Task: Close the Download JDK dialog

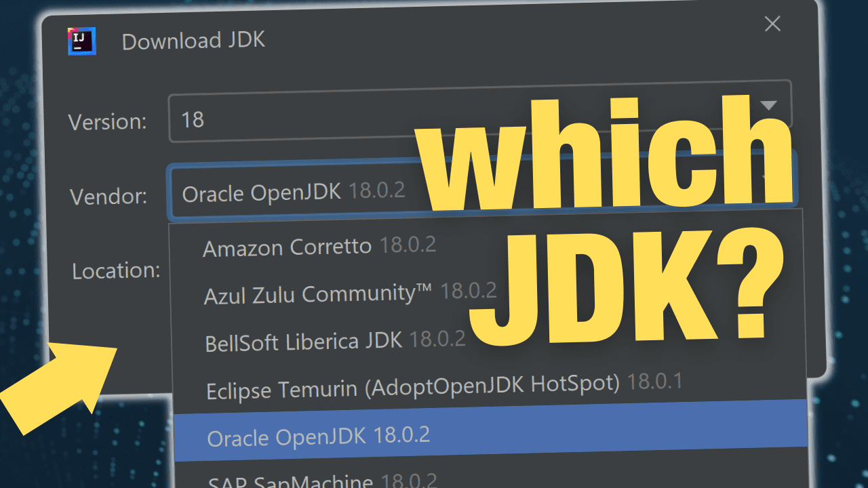Action: click(x=772, y=24)
